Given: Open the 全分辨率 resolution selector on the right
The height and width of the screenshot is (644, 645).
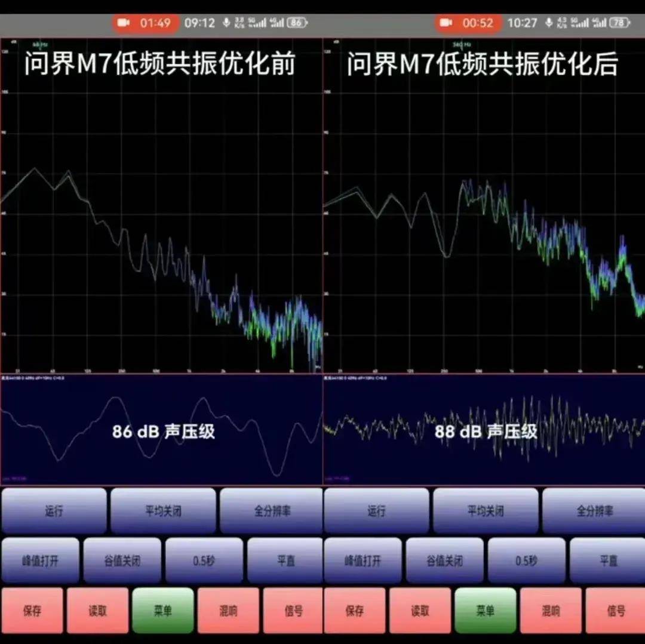Looking at the screenshot, I should click(x=594, y=511).
